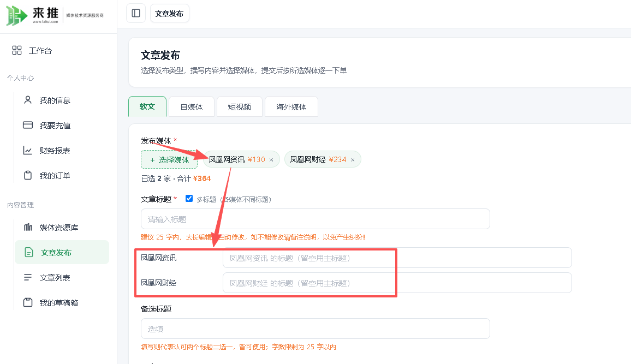Click the 工作台 grid icon
Screen dimensions: 631x364
pos(17,50)
